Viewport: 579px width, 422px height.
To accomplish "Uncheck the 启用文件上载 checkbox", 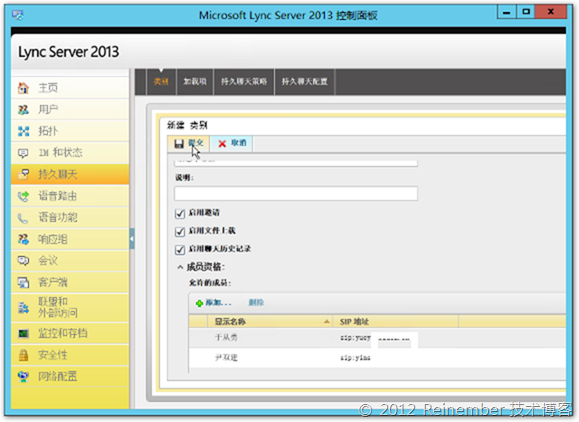I will point(180,231).
